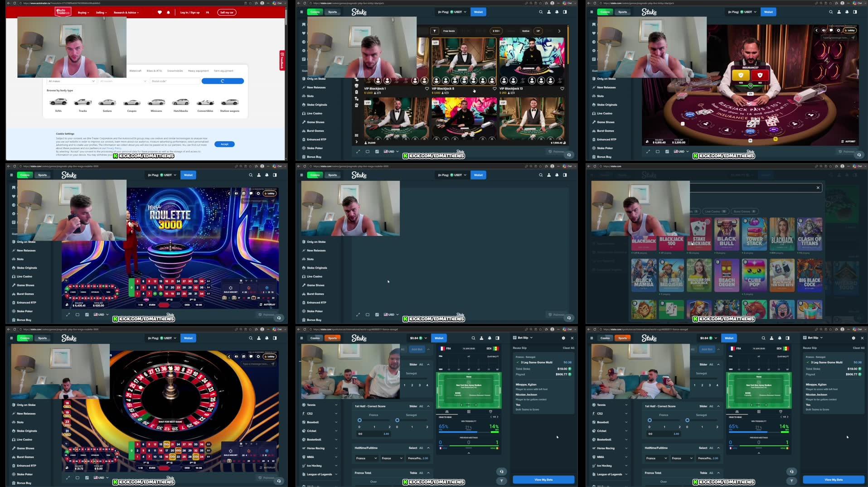Open bet slip settings gear, three-man sportsbook panel

tap(563, 338)
